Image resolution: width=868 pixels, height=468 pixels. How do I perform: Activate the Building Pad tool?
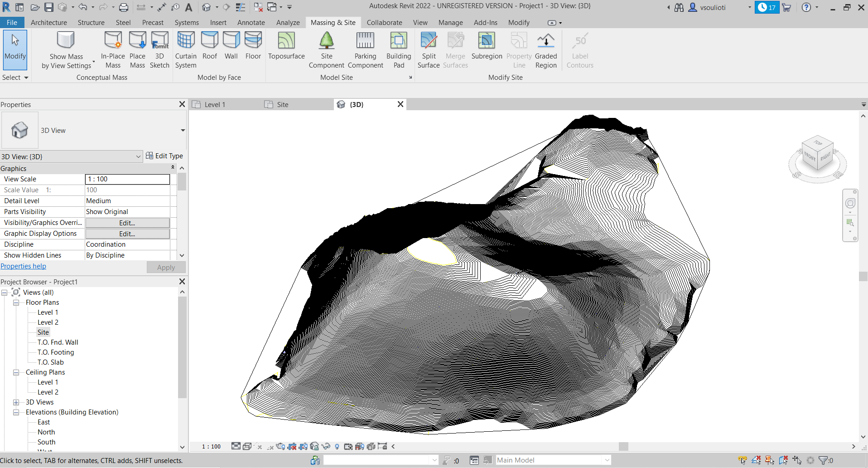(x=399, y=50)
